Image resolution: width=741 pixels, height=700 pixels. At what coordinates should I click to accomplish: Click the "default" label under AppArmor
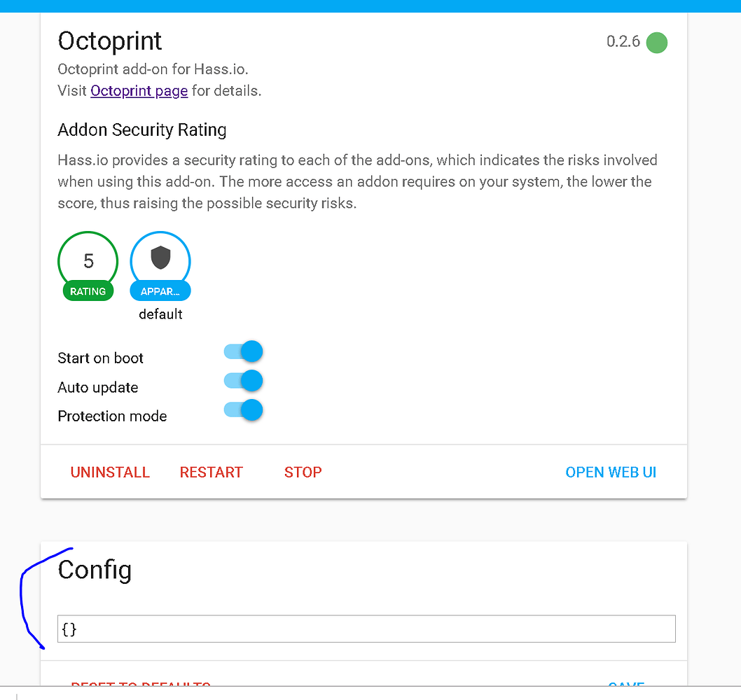160,314
